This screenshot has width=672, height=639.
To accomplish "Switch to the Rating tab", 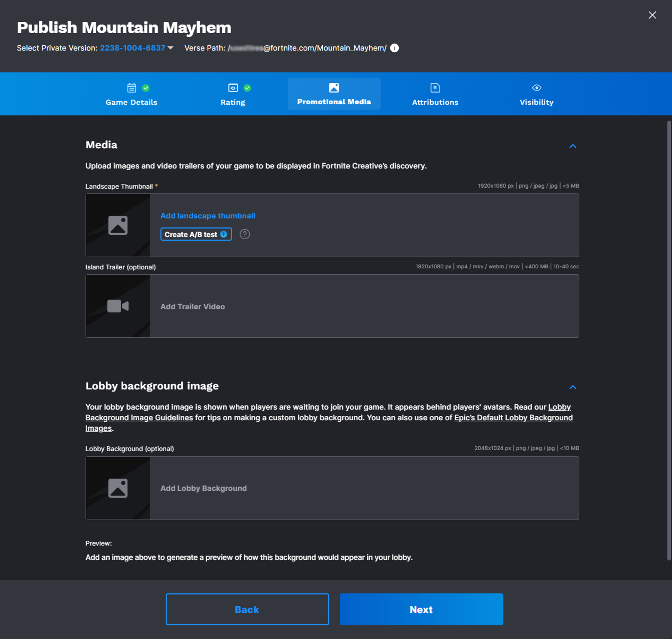I will point(233,94).
